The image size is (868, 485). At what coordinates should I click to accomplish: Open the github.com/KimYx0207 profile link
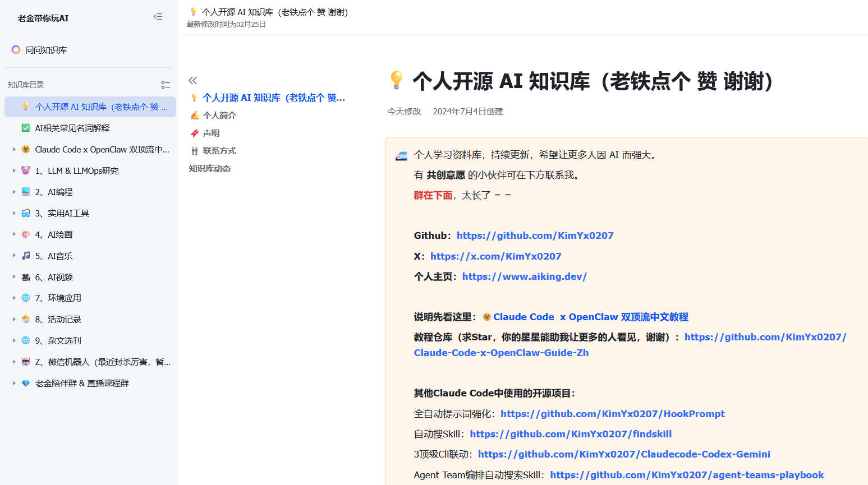tap(535, 235)
